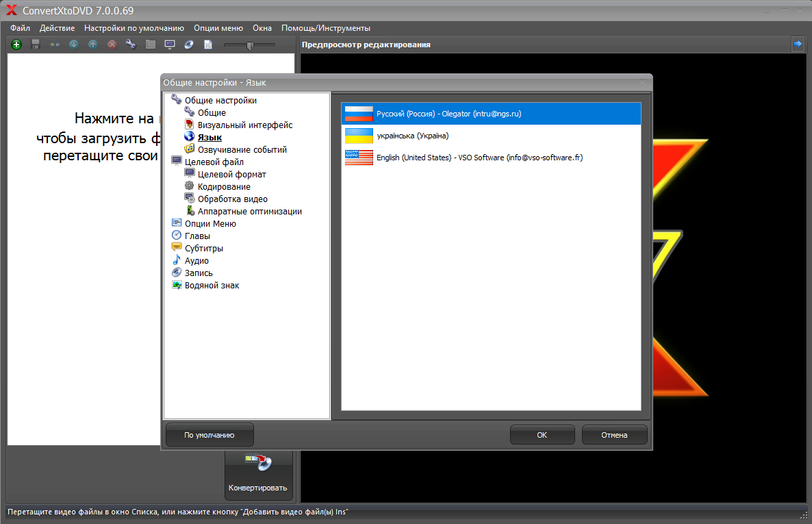Click the status bar hint starting Перетащите видео файлы
Viewport: 812px width, 524px height.
coord(177,512)
